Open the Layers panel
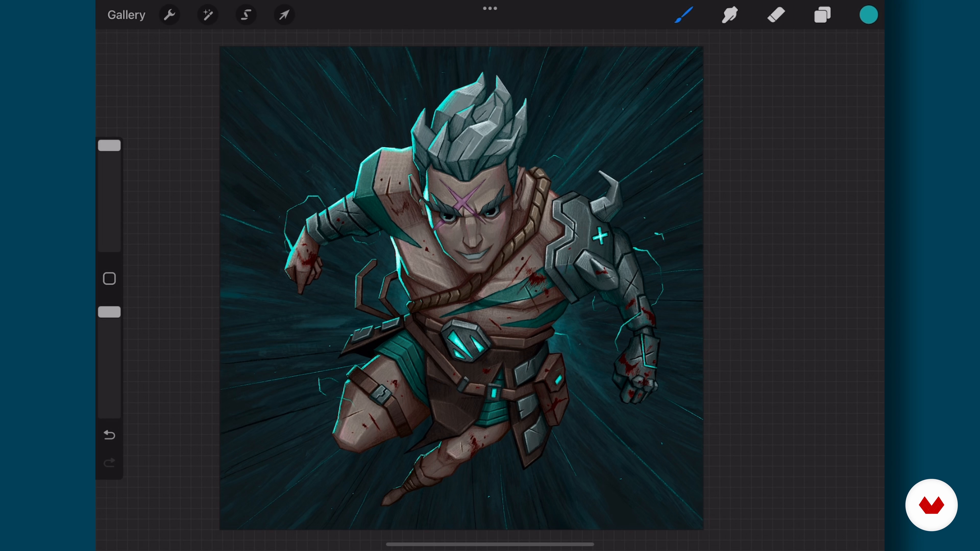The width and height of the screenshot is (980, 551). coord(822,15)
